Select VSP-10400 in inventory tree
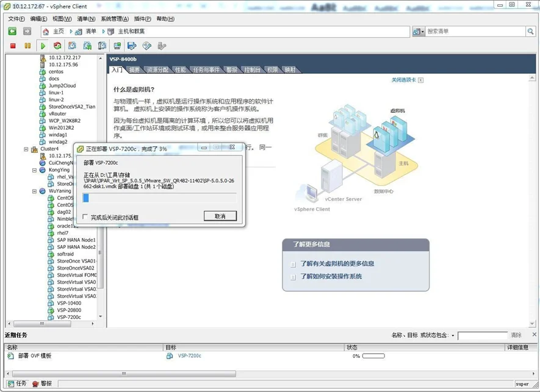The height and width of the screenshot is (392, 540). [69, 303]
